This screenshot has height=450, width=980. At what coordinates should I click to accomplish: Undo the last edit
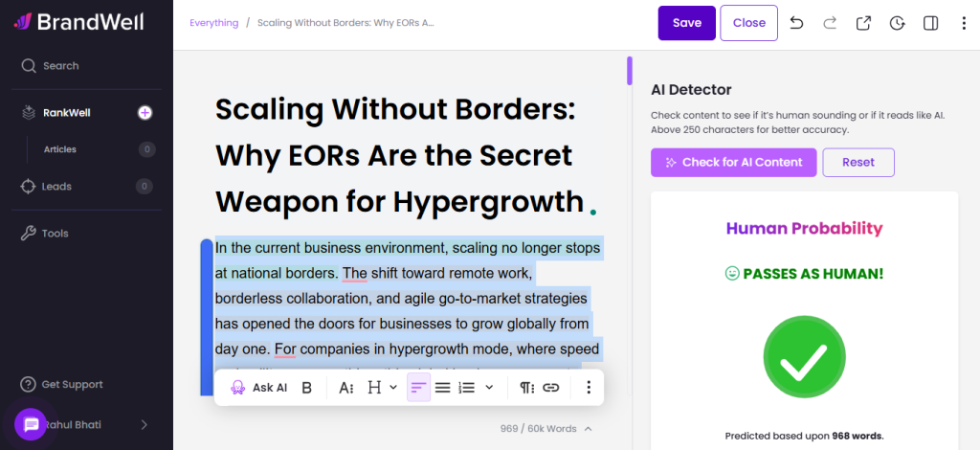pos(797,23)
